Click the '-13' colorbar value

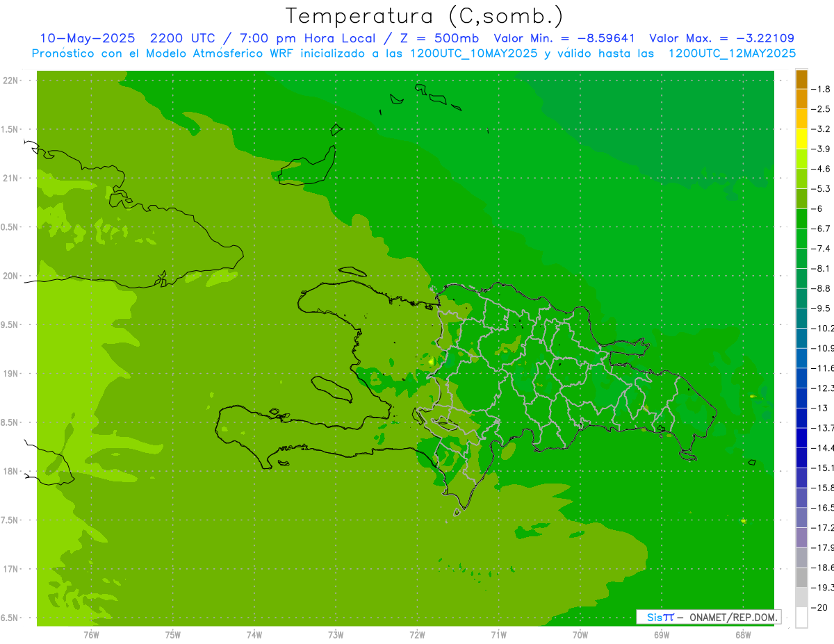[819, 408]
